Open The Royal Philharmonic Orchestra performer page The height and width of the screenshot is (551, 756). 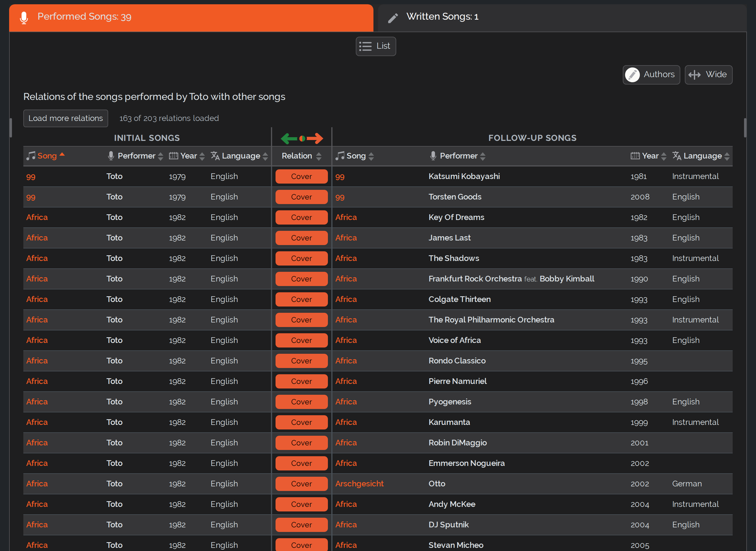pyautogui.click(x=491, y=320)
